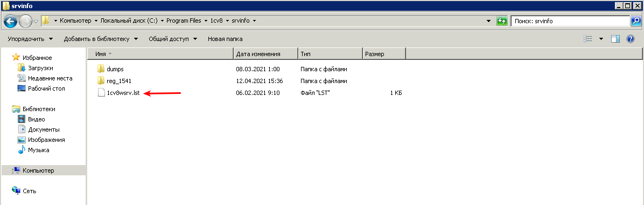Screen dimensions: 644x205
Task: Click the Загрузки folder icon
Action: 22,68
